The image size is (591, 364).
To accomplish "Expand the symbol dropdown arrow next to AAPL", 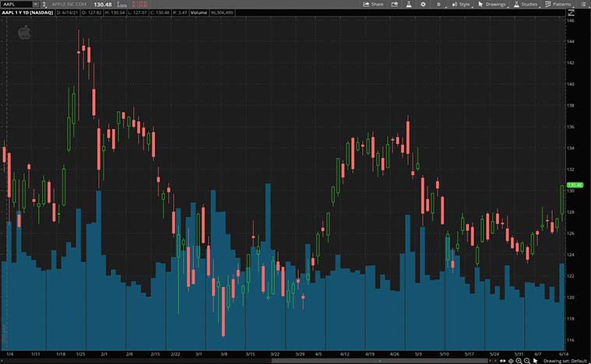I will tap(35, 4).
